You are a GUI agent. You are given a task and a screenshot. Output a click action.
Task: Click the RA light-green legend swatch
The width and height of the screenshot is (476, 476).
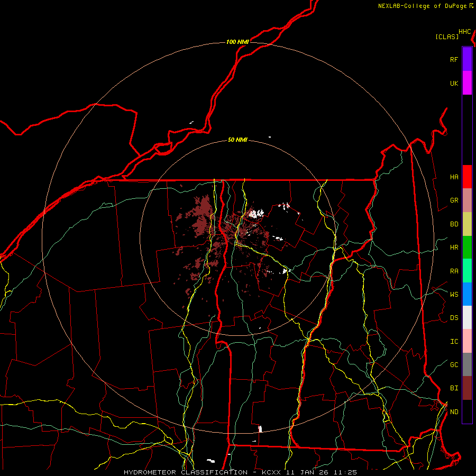467,271
